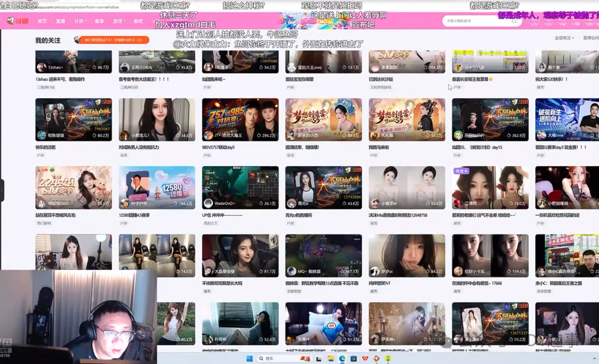Viewport: 599px width, 364px height.
Task: Open Task View from the taskbar
Action: [x=318, y=358]
